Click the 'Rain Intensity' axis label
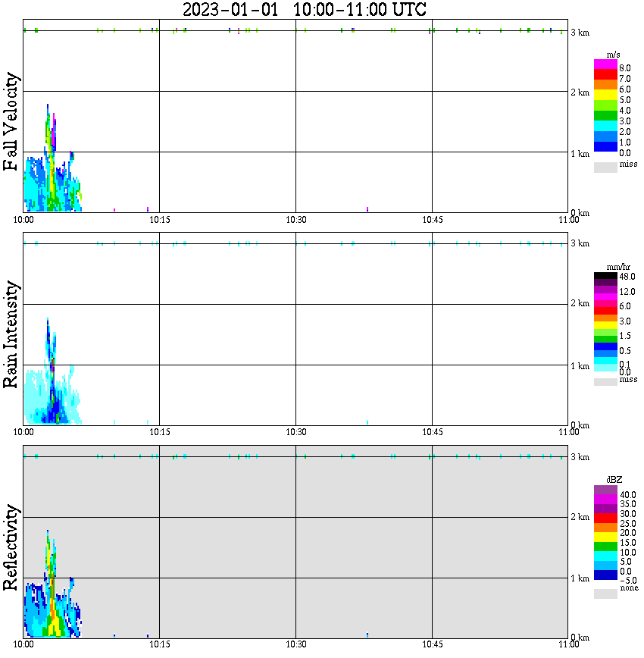This screenshot has width=644, height=658. click(x=11, y=334)
